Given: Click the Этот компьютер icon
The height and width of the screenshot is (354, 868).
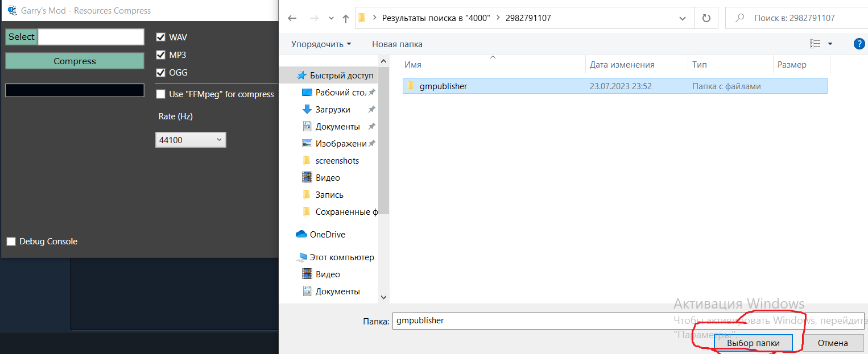Looking at the screenshot, I should tap(302, 257).
